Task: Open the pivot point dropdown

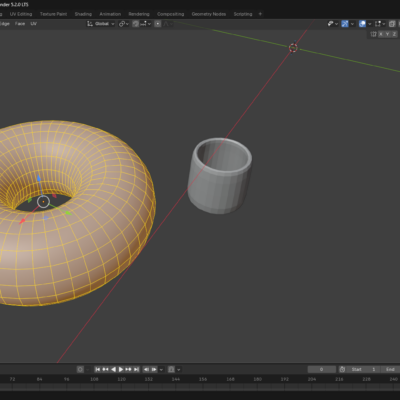Action: coord(124,24)
